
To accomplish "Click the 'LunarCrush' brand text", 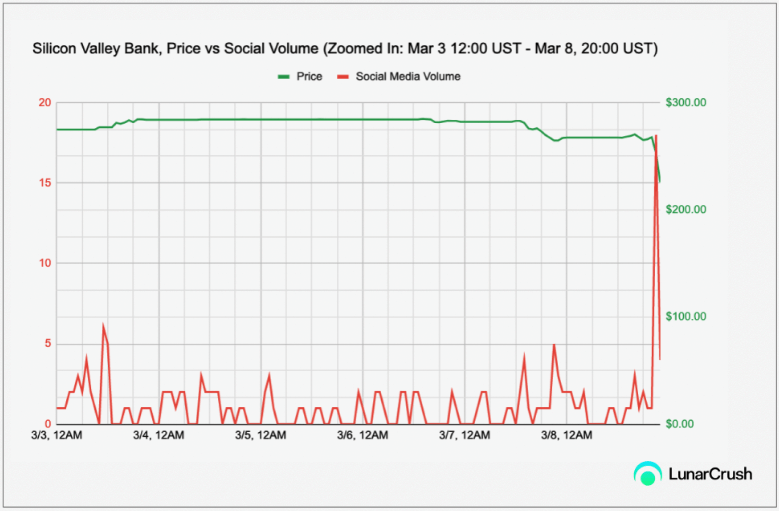I will pos(710,474).
